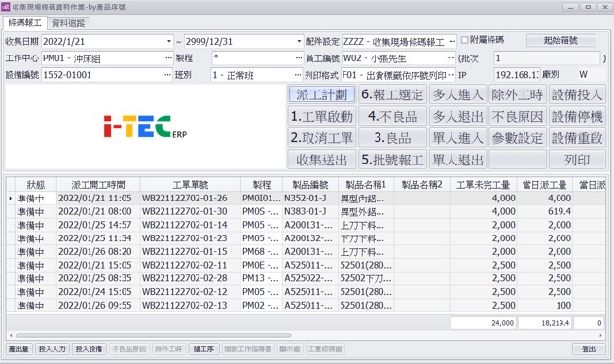Screen dimensions: 614x364
Task: Click the 配件設定 ZZZZ lookup ellipsis
Action: [452, 41]
